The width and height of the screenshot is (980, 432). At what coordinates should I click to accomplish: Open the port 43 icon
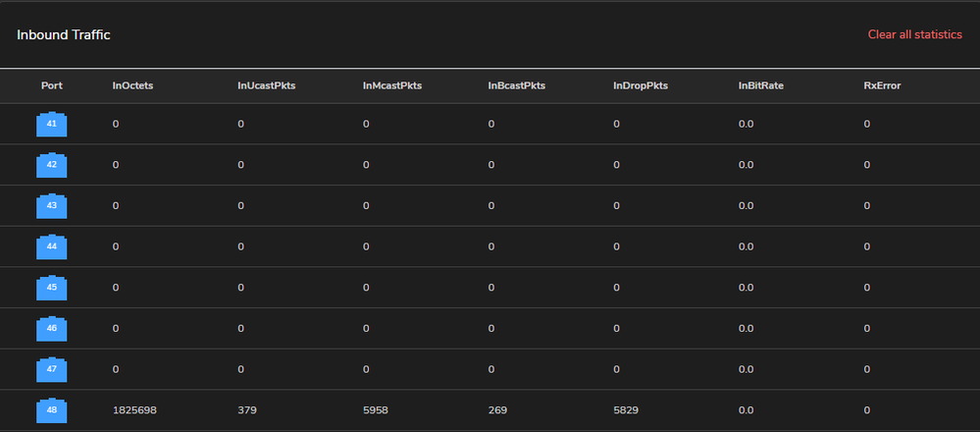[52, 206]
